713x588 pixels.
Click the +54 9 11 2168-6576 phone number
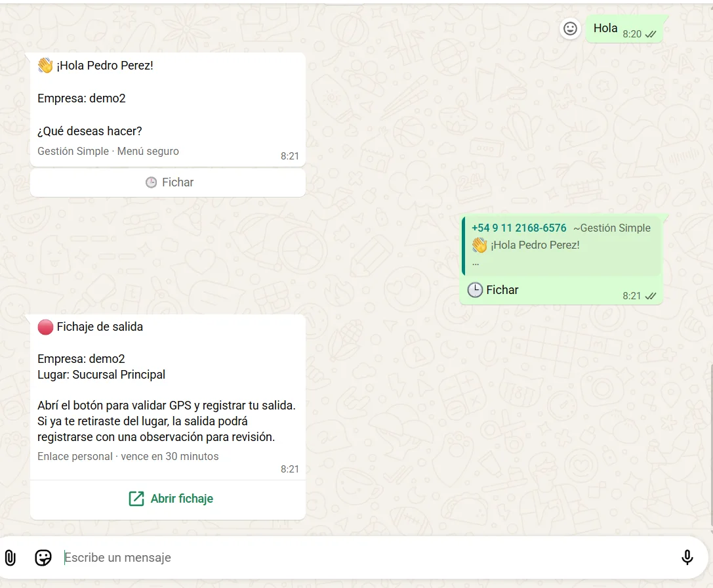point(519,228)
